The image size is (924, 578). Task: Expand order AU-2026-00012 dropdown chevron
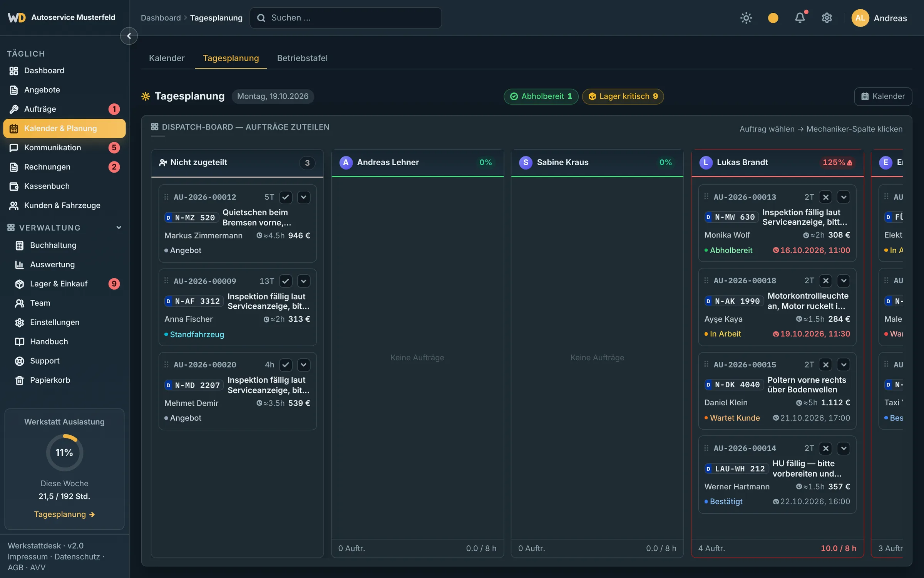point(303,197)
